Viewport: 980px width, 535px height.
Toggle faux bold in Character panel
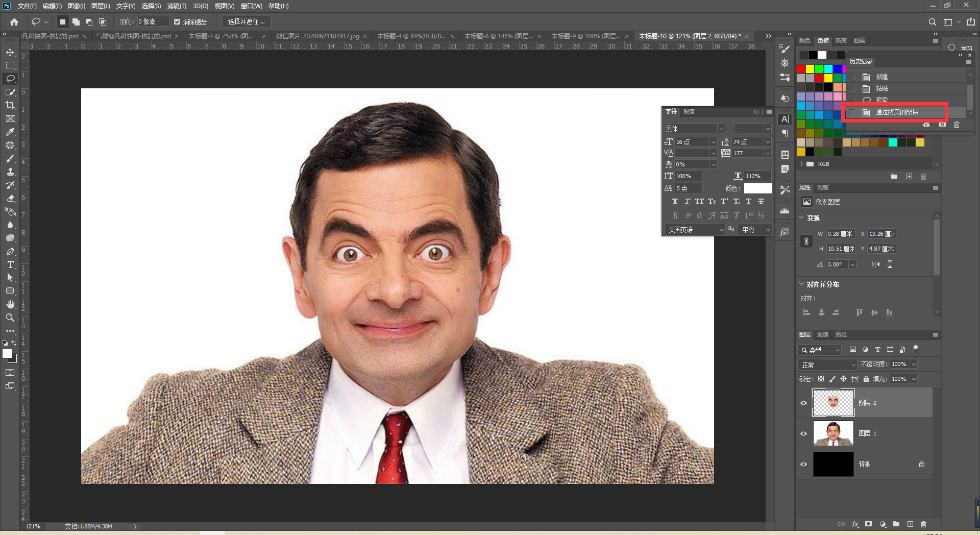pos(675,202)
